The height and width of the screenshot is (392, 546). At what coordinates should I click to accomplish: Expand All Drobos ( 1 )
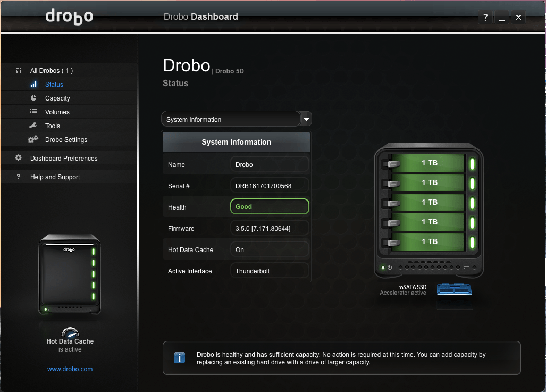52,70
